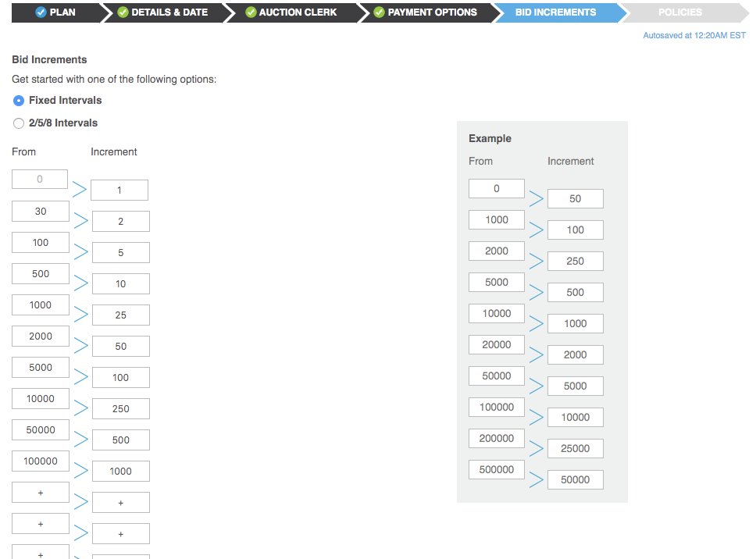The width and height of the screenshot is (756, 559).
Task: Click the checkmark icon on the PLAN step
Action: coord(41,12)
